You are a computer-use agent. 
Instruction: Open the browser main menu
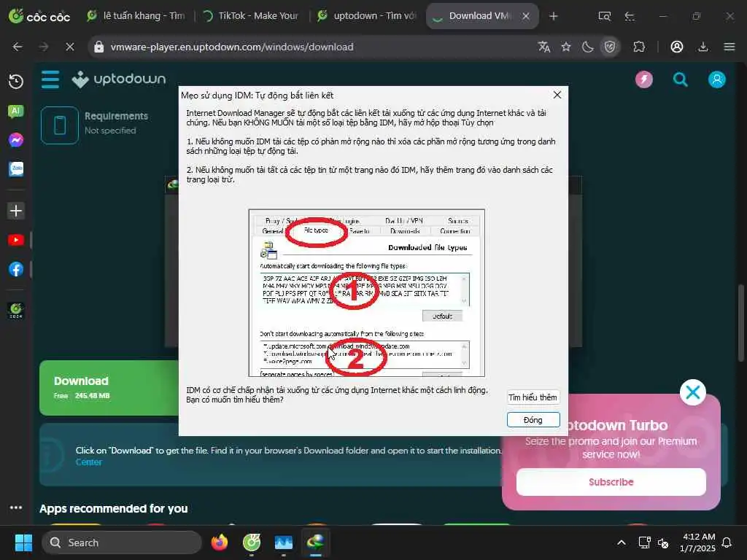[729, 47]
